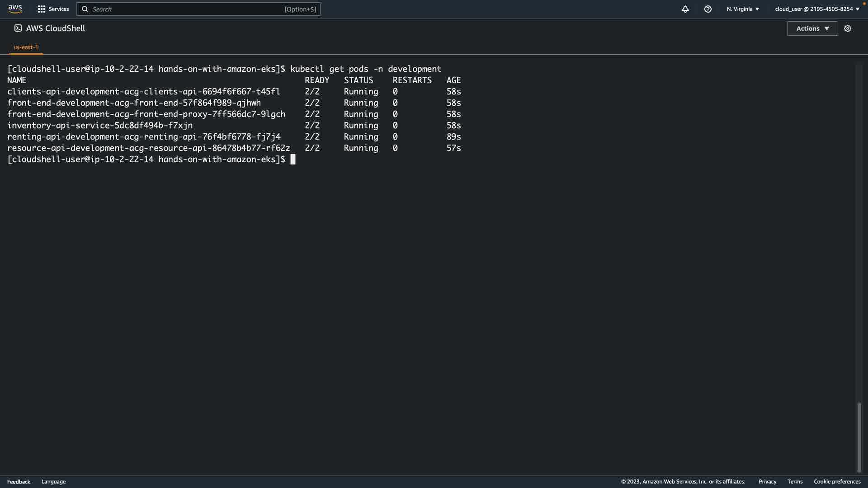Open the Language selector link

(53, 482)
